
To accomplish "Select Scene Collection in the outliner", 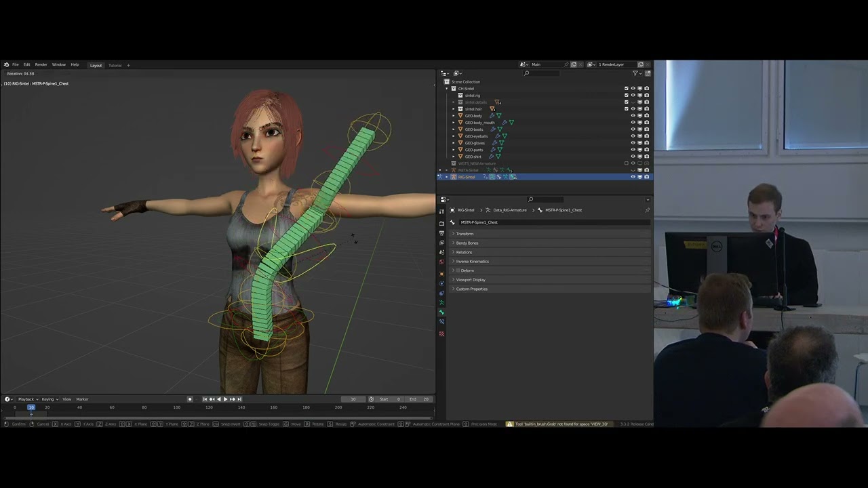I will (x=465, y=82).
